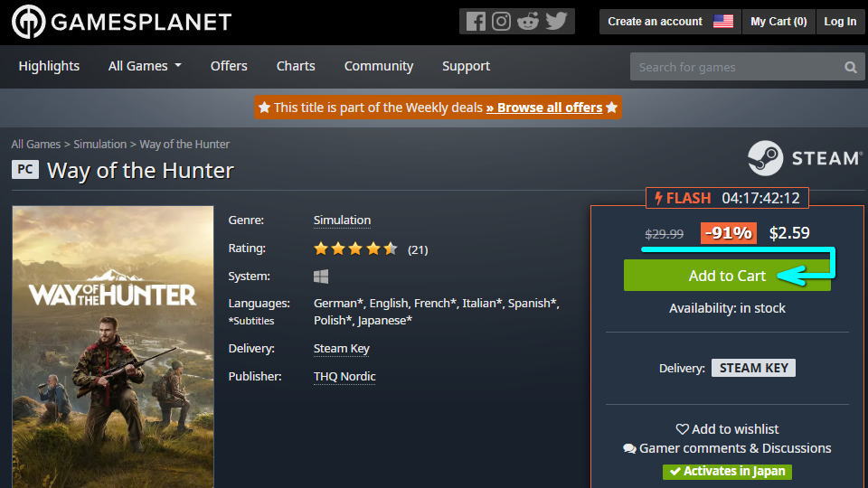
Task: Expand the All Games dropdown
Action: coord(145,66)
